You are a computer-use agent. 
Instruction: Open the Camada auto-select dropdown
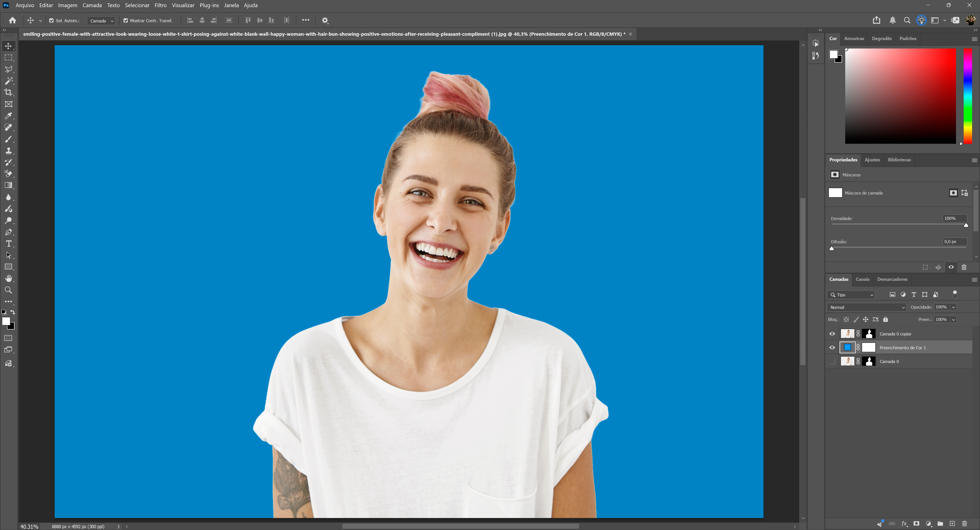pos(101,21)
